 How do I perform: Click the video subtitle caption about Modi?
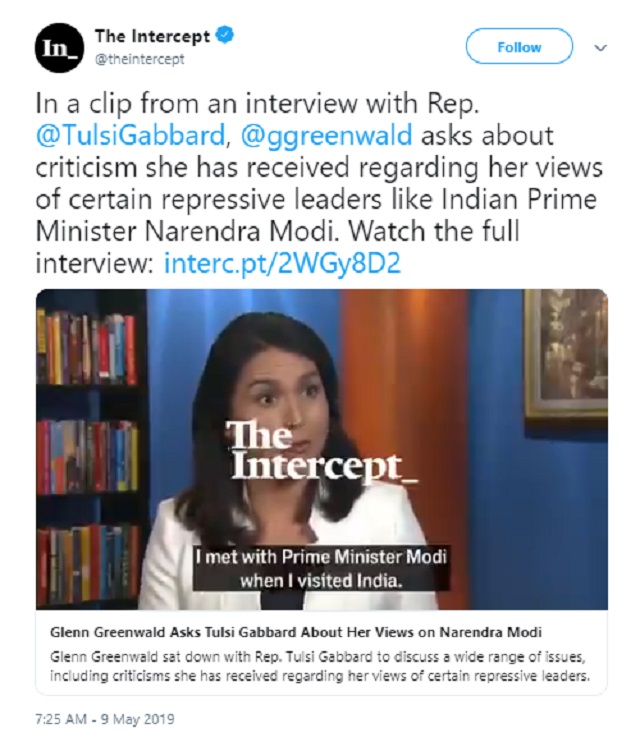(321, 568)
